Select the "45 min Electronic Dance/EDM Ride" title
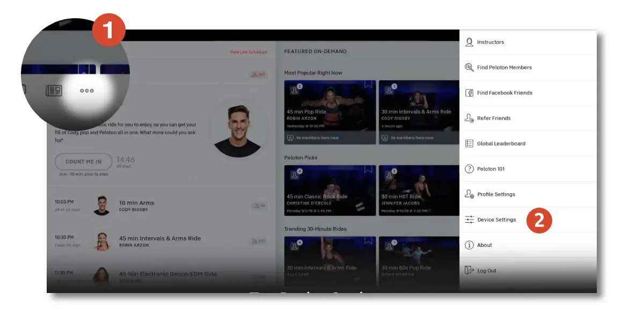Viewport: 644px width, 322px height. click(168, 274)
